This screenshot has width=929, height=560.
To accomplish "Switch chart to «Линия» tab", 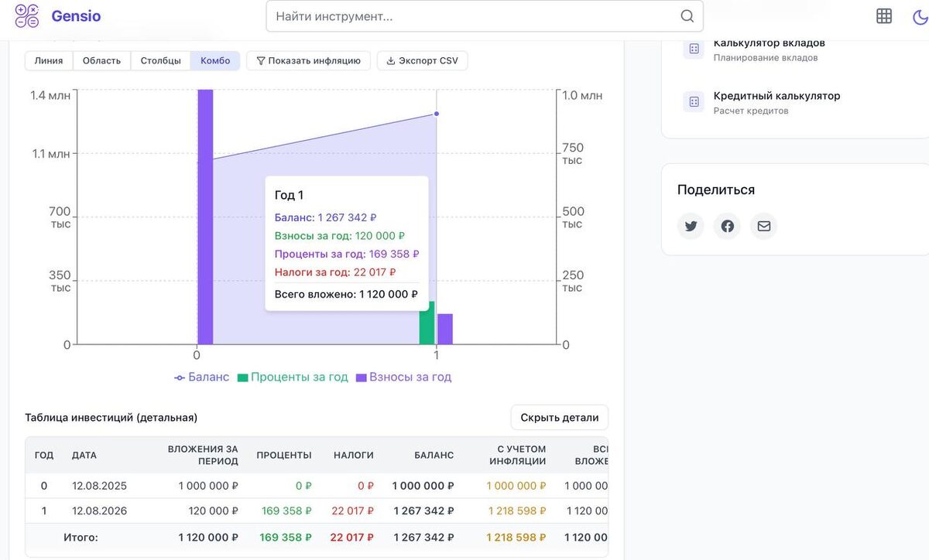I will (x=49, y=60).
